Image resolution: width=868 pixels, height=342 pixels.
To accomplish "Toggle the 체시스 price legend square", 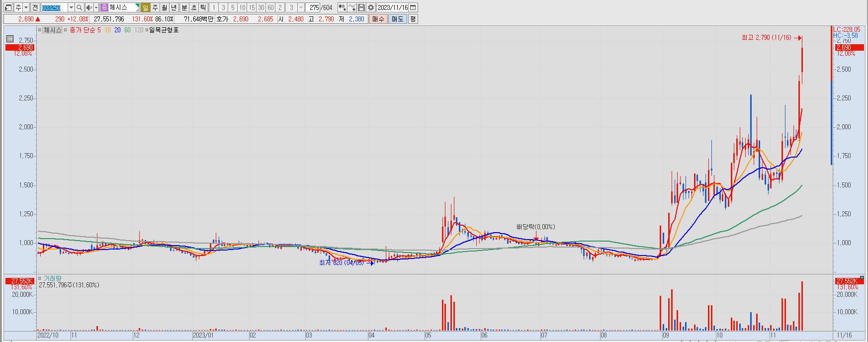I will (40, 30).
